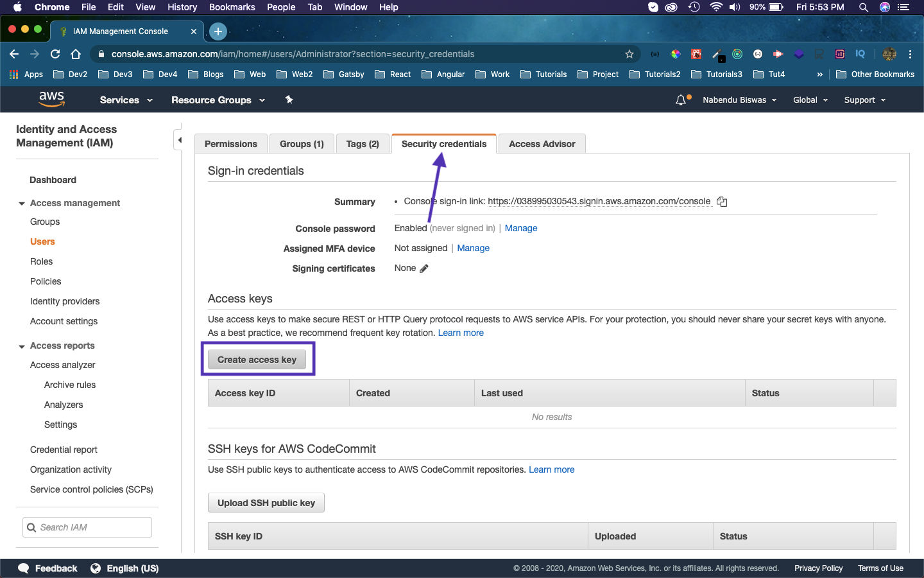Open a new Chrome tab
Screen dimensions: 924x578
[x=218, y=31]
